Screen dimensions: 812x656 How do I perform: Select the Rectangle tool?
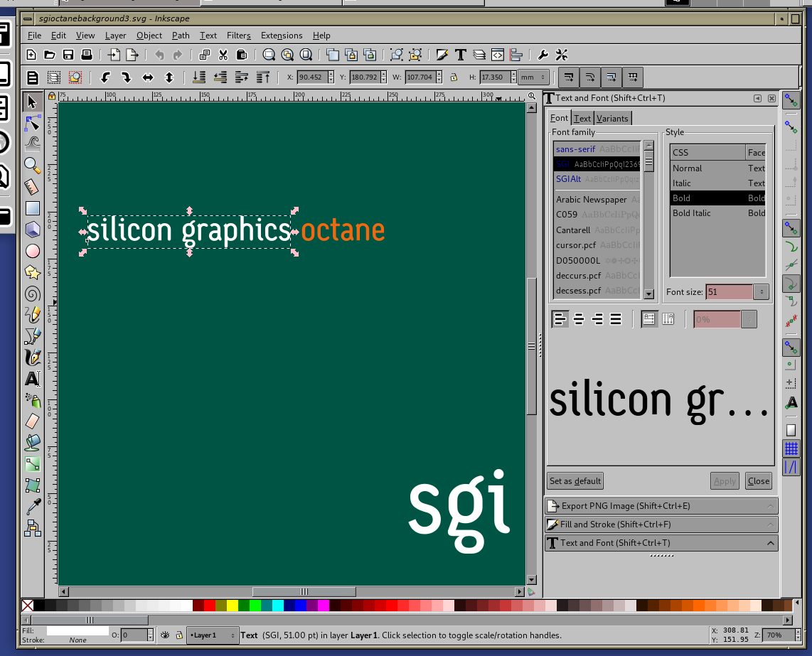click(32, 208)
